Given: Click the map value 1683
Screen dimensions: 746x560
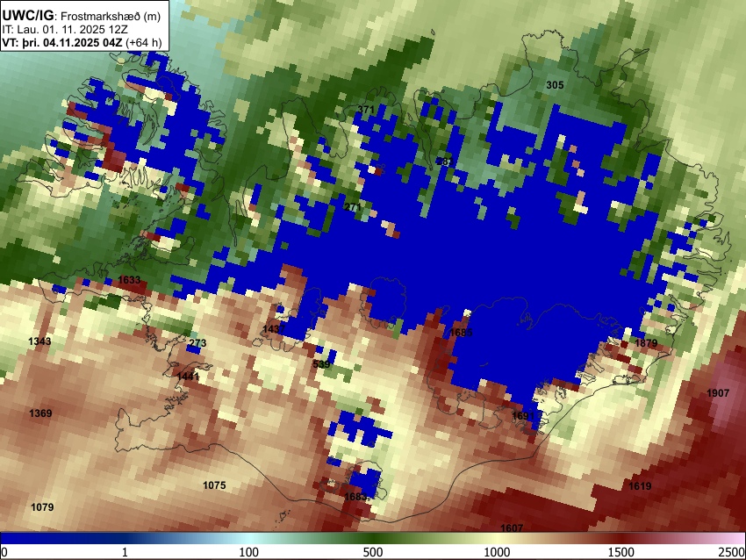Looking at the screenshot, I should [355, 497].
